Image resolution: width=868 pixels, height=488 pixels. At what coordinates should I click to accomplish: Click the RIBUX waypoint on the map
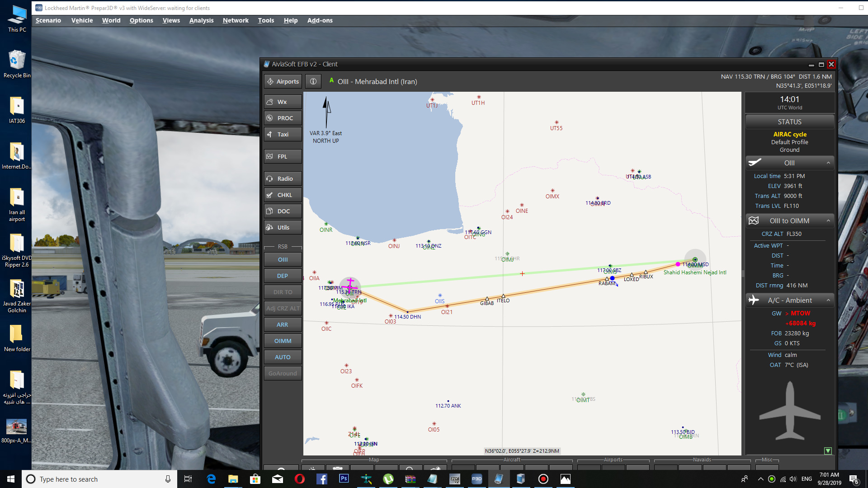646,272
